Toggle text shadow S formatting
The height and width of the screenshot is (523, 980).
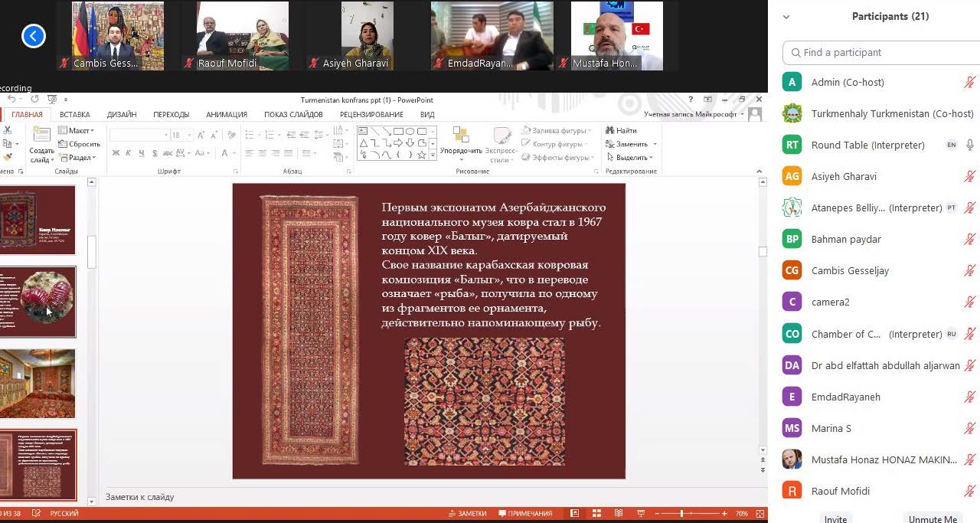pos(155,153)
